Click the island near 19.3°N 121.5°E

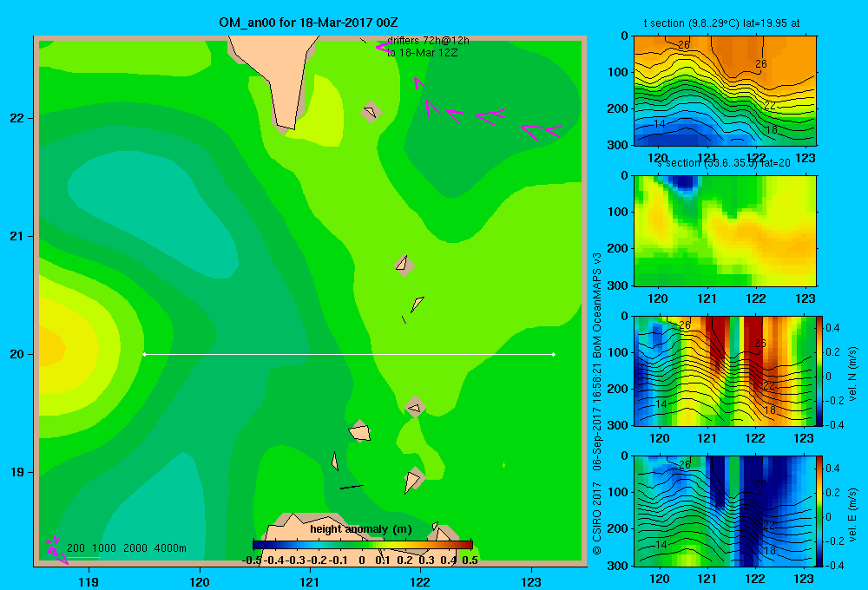pos(360,431)
